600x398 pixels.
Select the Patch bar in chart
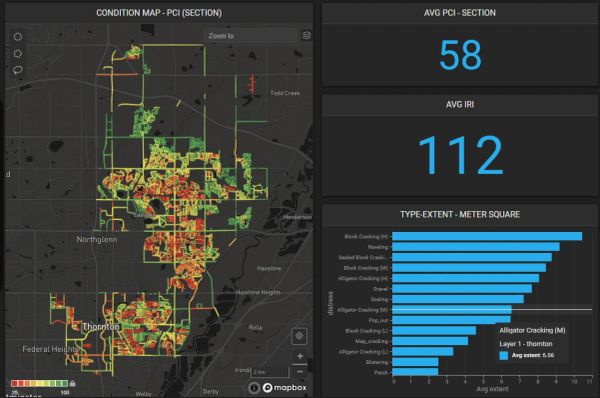click(415, 372)
